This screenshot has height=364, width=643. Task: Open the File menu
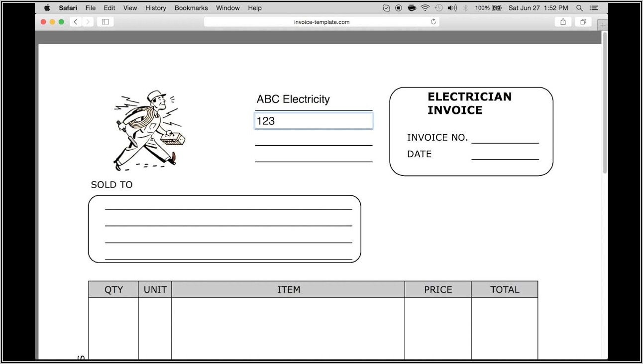coord(91,8)
